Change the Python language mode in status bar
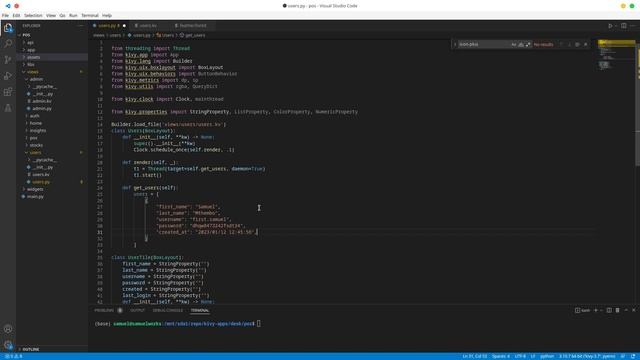Image resolution: width=640 pixels, height=360 pixels. tap(547, 356)
